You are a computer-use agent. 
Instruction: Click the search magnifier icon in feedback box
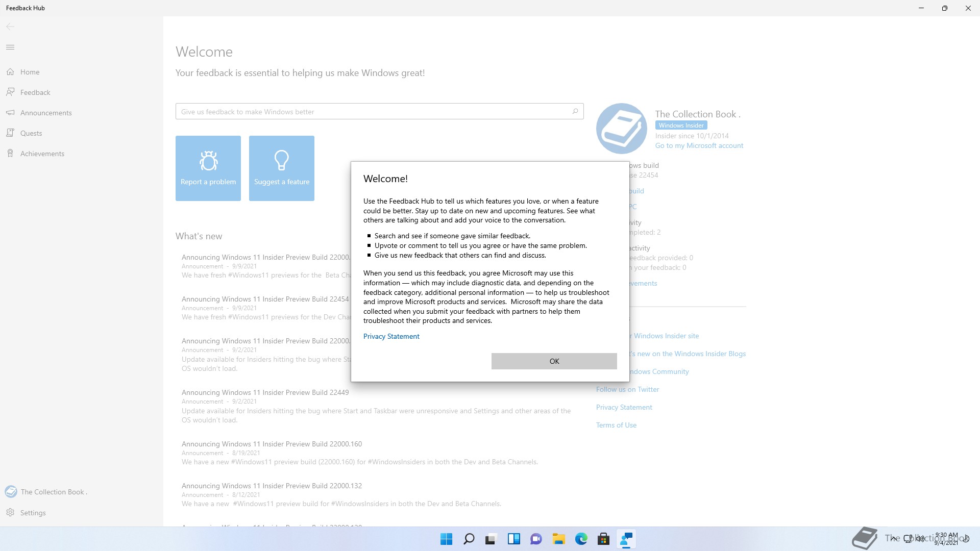(x=575, y=111)
